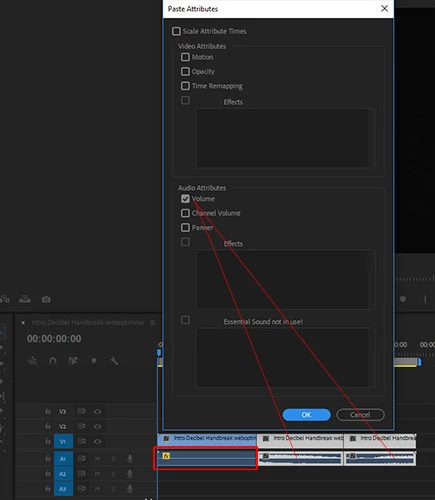The width and height of the screenshot is (435, 500).
Task: Select the A1 track target header
Action: click(x=63, y=459)
